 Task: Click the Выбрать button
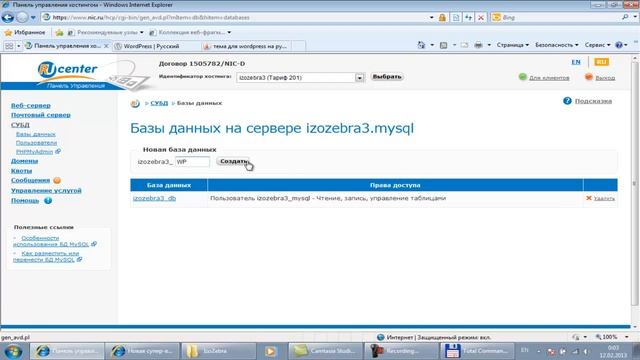pyautogui.click(x=387, y=77)
